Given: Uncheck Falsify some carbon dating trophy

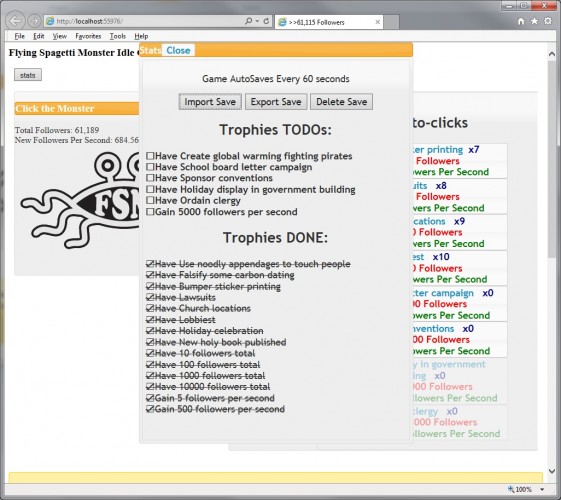Looking at the screenshot, I should (150, 275).
